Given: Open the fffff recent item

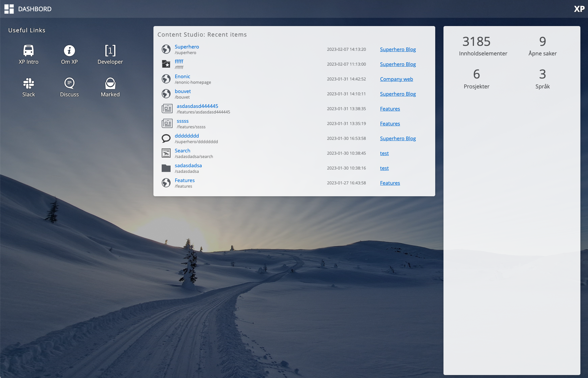Looking at the screenshot, I should tap(179, 61).
